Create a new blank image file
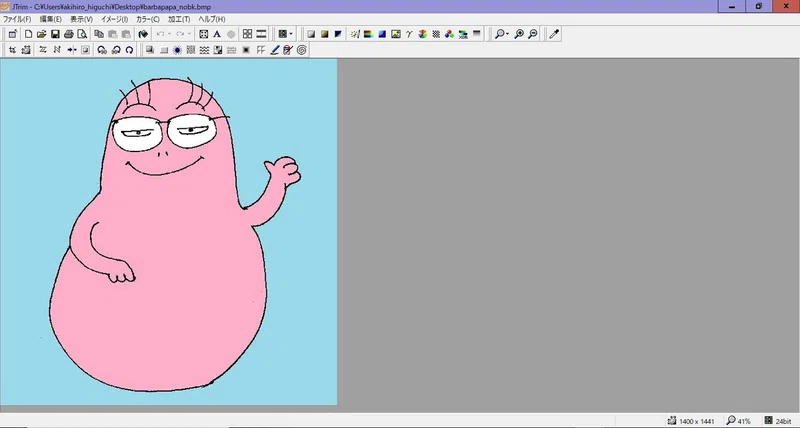This screenshot has width=800, height=428. [28, 34]
